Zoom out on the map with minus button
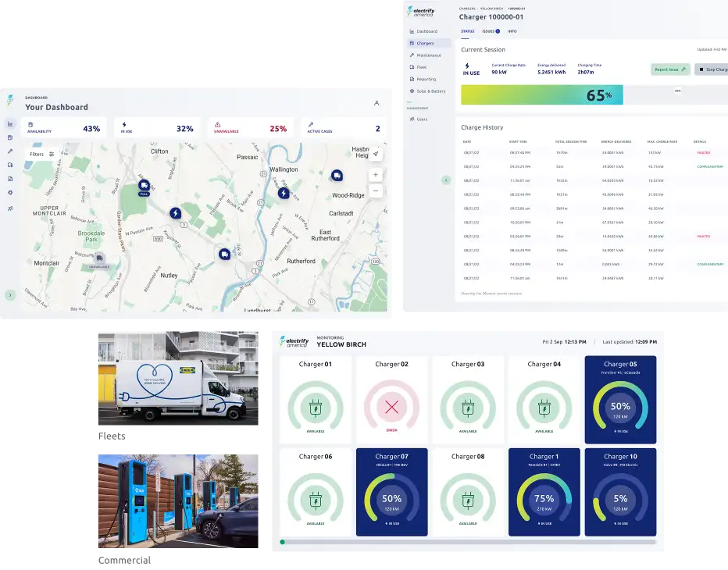 click(x=376, y=191)
